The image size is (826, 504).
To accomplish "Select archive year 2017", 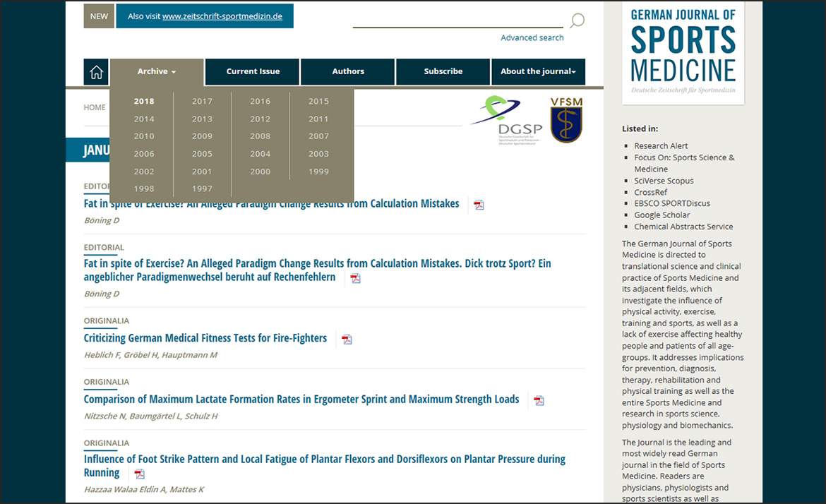I will 203,101.
